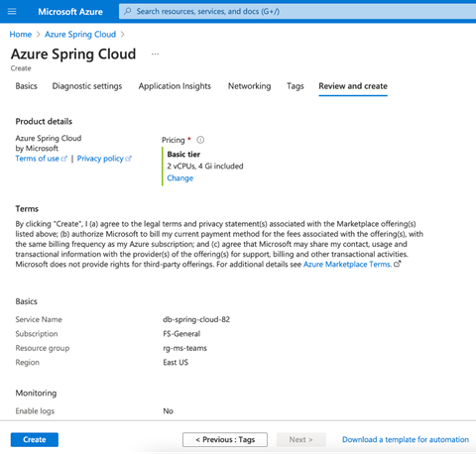Click the Pricing field label
Screen dimensions: 476x454
(x=174, y=140)
